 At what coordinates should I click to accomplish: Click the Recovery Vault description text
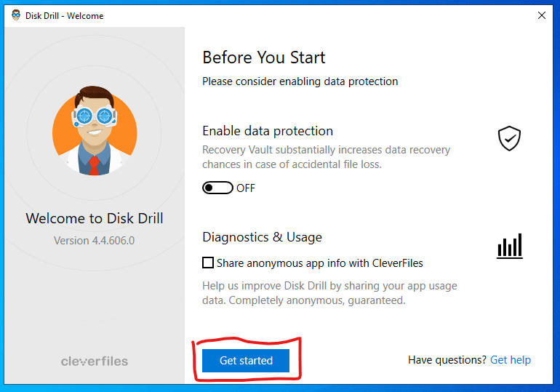326,157
